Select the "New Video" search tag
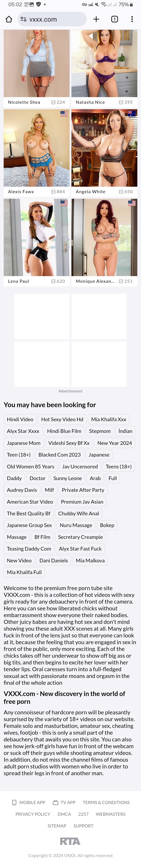Viewport: 141px width, 868px height. tap(19, 560)
